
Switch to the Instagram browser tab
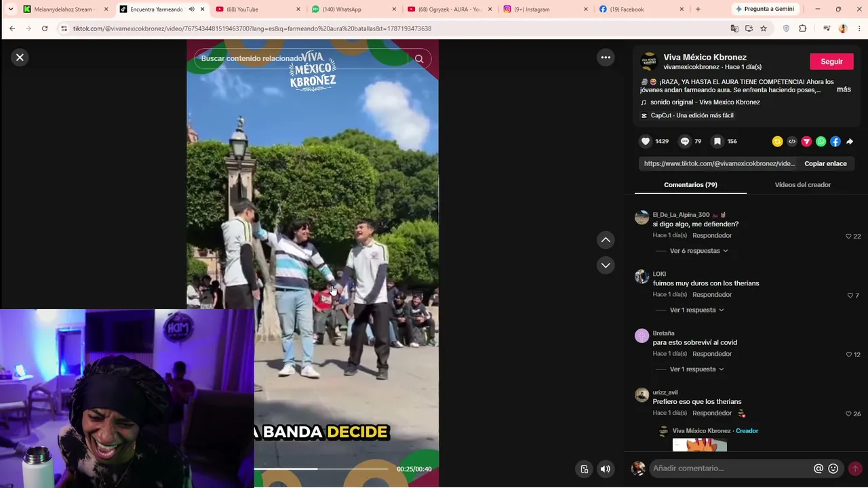546,9
